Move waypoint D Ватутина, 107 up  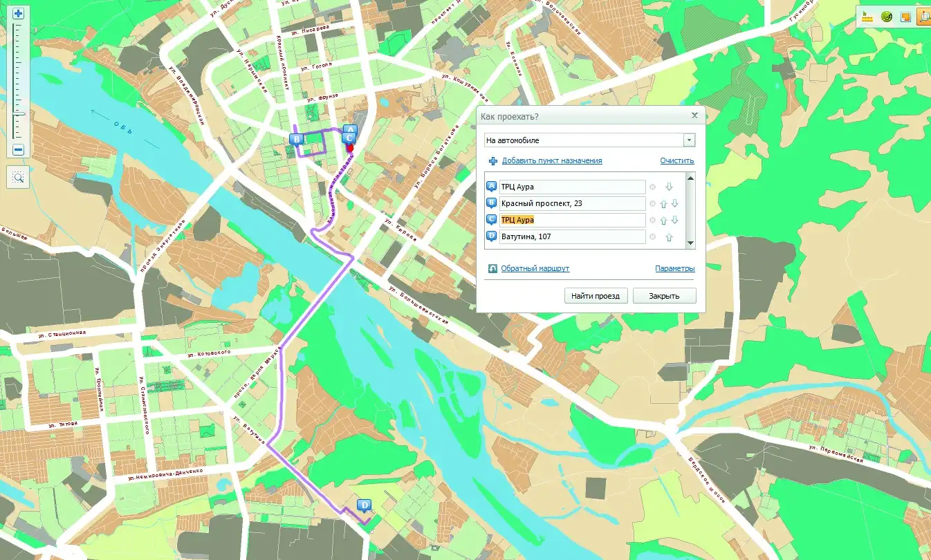click(669, 237)
